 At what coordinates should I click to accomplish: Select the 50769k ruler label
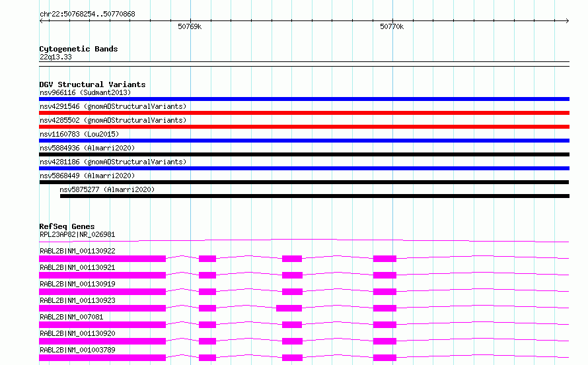(x=190, y=26)
